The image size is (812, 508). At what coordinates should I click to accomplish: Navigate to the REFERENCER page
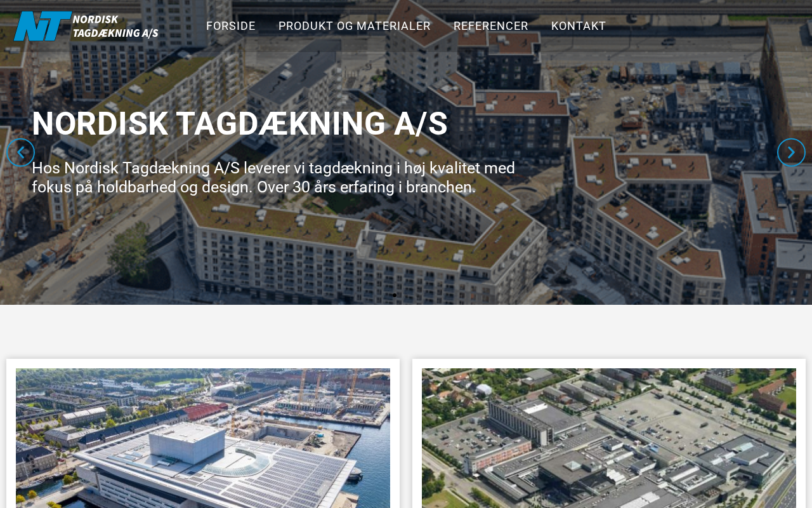click(x=491, y=26)
